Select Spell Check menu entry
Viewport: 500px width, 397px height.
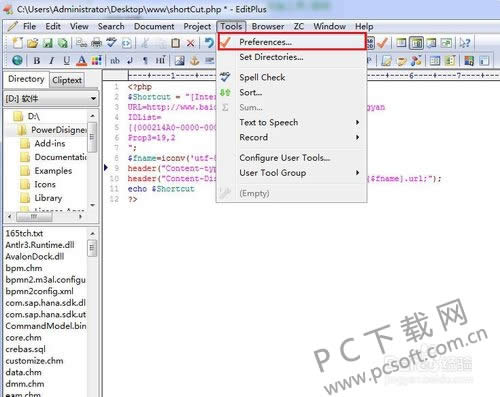click(x=292, y=77)
